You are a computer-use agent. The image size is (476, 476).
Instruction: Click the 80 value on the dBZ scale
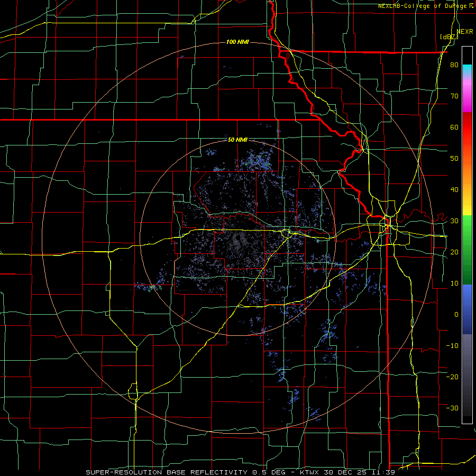click(454, 65)
